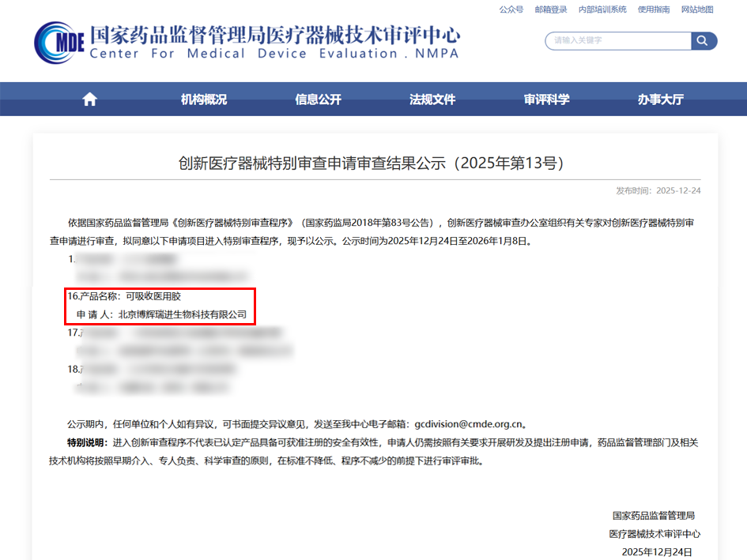Viewport: 747px width, 560px height.
Task: Open the 审评科学 navigation menu
Action: [546, 100]
